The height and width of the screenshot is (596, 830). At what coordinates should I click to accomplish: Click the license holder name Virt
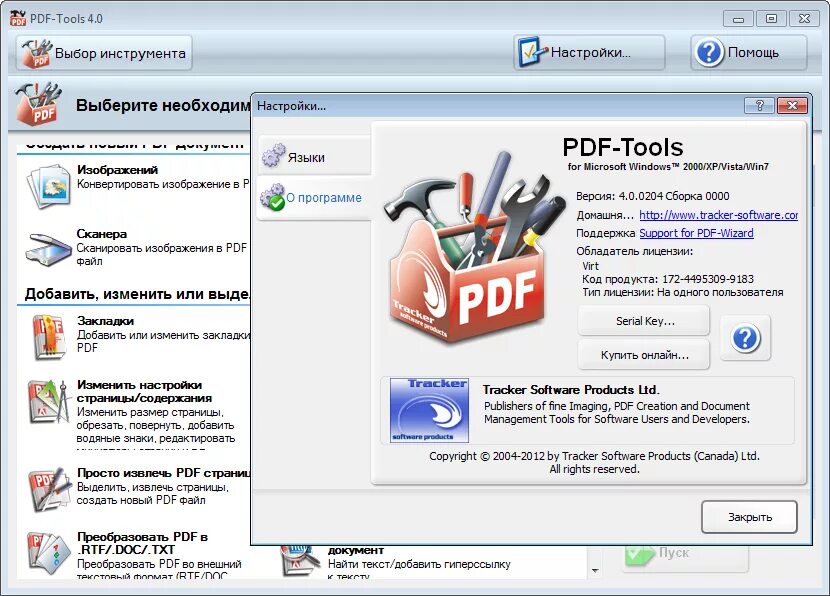[x=590, y=266]
